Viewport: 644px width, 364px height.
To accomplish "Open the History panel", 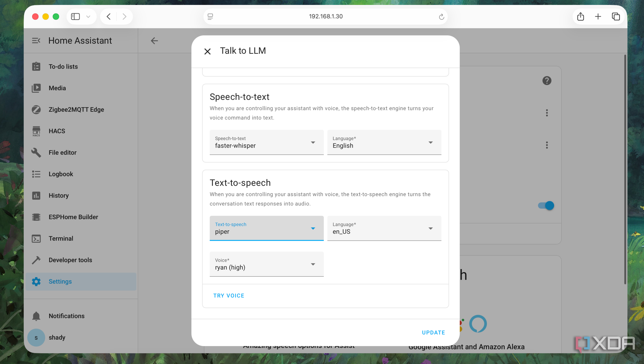I will tap(81, 196).
